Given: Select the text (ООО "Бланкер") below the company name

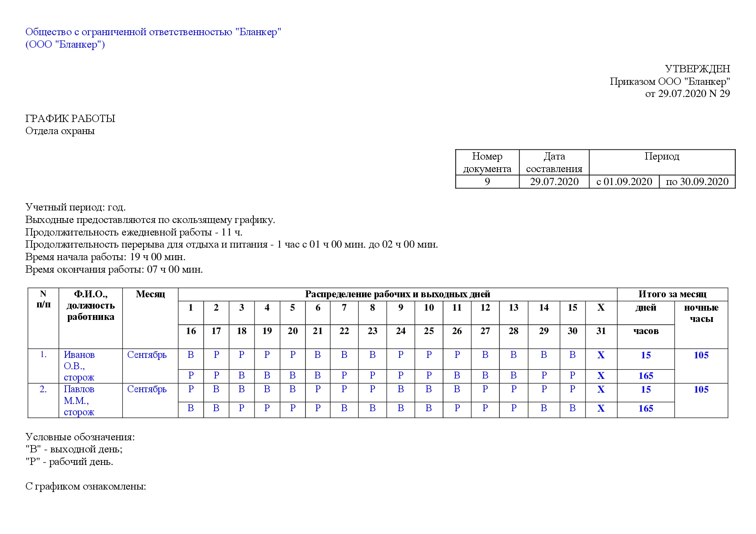Looking at the screenshot, I should click(65, 44).
